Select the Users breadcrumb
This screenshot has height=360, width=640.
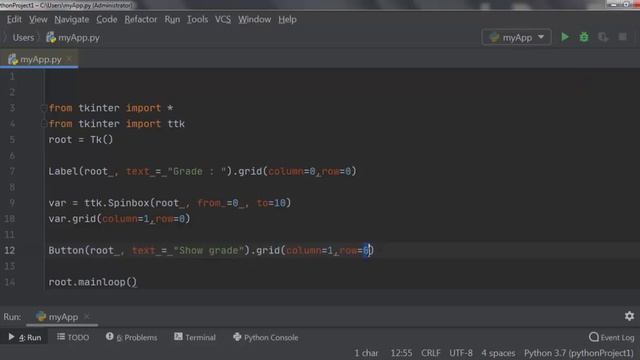pyautogui.click(x=23, y=38)
